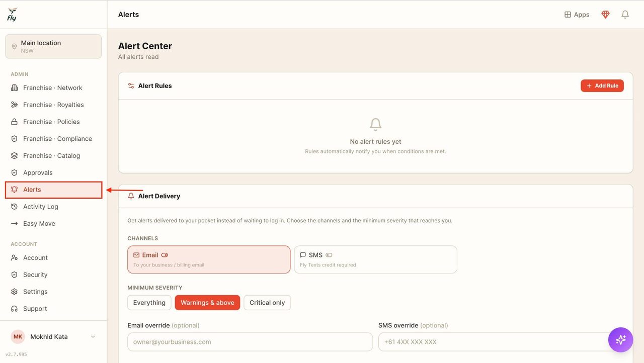The height and width of the screenshot is (363, 644).
Task: Open Apps from the top bar
Action: 577,15
